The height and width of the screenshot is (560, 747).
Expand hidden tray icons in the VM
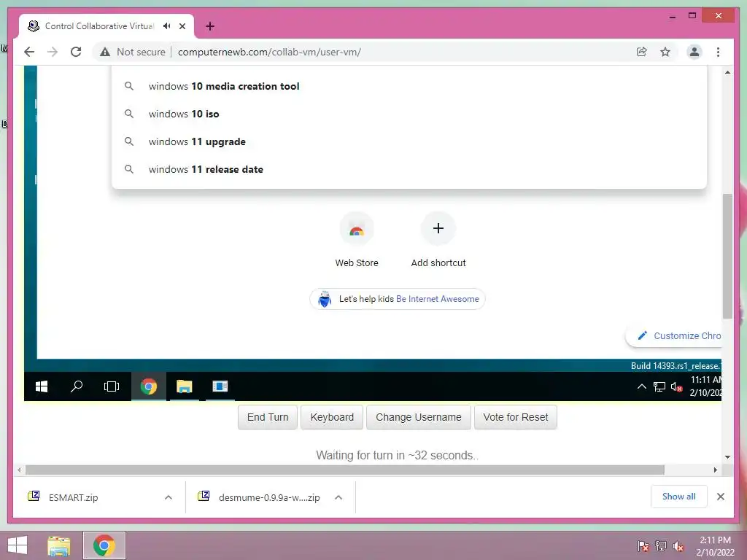(642, 386)
